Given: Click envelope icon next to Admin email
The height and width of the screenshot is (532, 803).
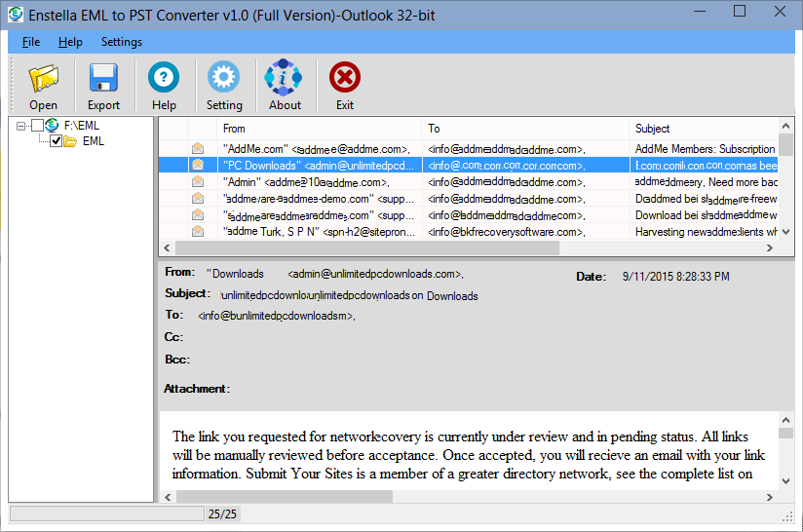Looking at the screenshot, I should pyautogui.click(x=199, y=182).
